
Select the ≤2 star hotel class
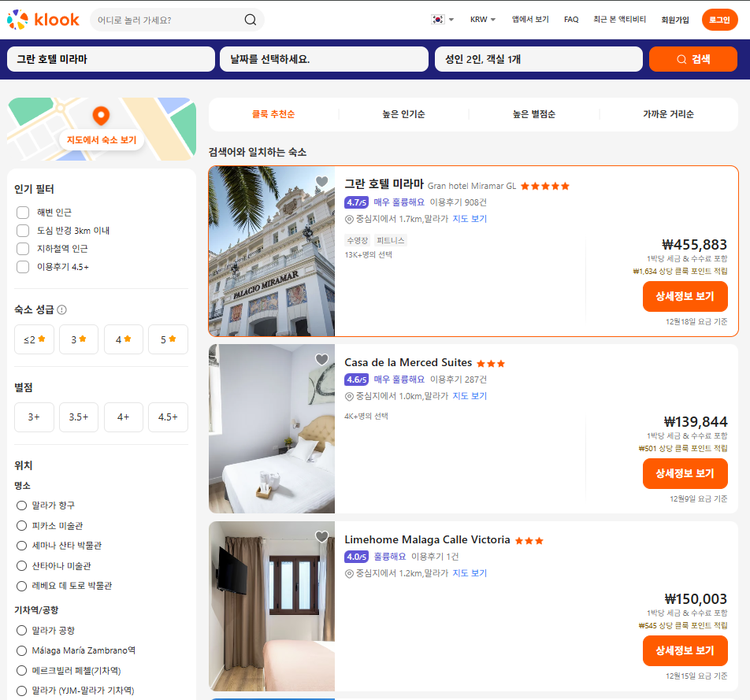tap(34, 339)
